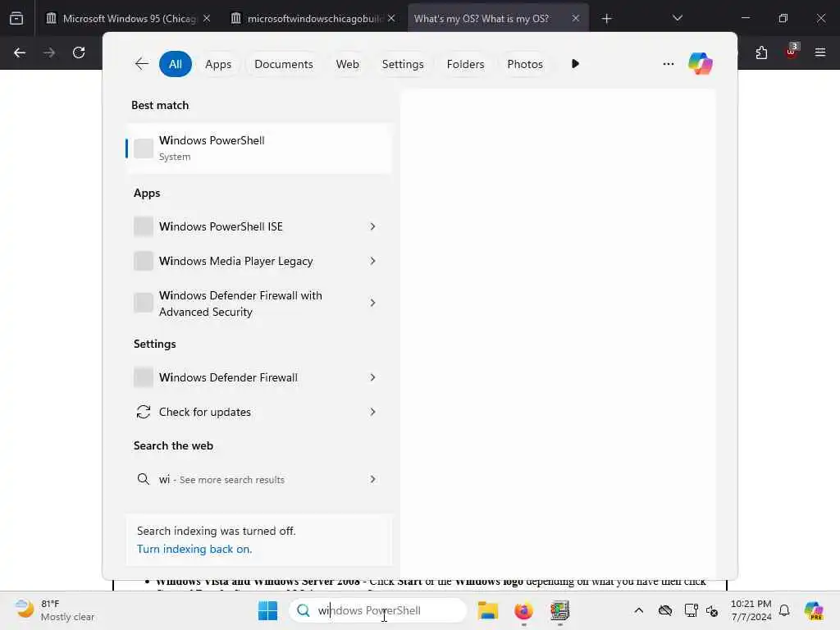The image size is (840, 630).
Task: Open the weather widget
Action: (x=54, y=610)
